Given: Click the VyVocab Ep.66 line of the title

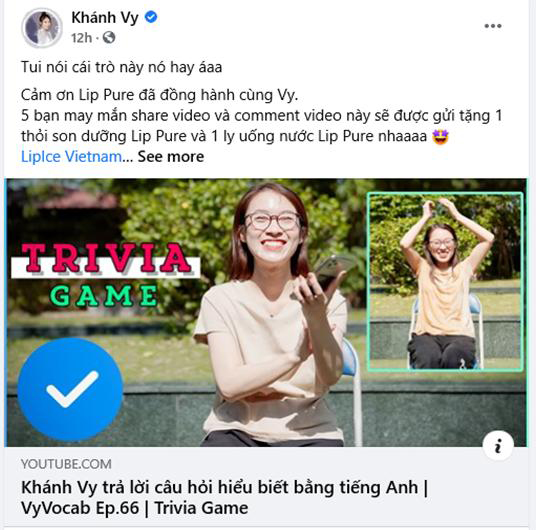Looking at the screenshot, I should coord(135,508).
